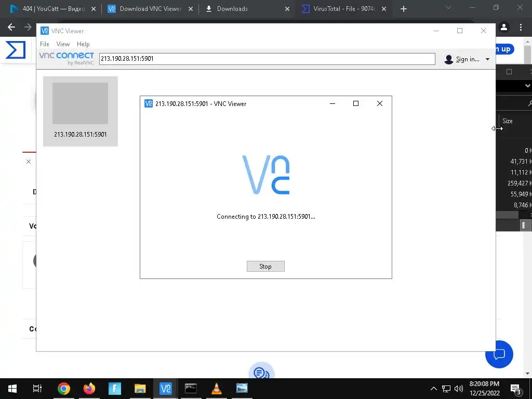Launch Firefox from the taskbar
This screenshot has height=399, width=532.
click(x=89, y=389)
